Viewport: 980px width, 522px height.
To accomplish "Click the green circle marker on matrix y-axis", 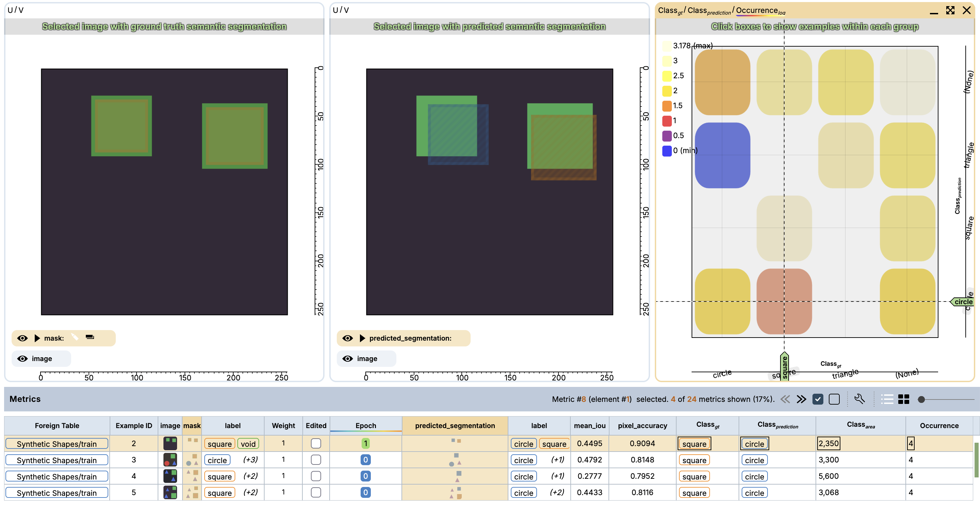I will pos(961,301).
